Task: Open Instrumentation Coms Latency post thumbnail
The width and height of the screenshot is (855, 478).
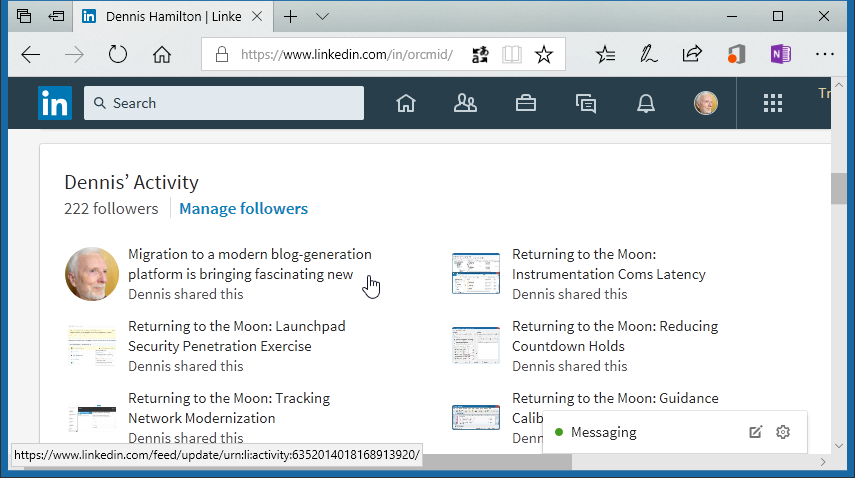Action: 475,273
